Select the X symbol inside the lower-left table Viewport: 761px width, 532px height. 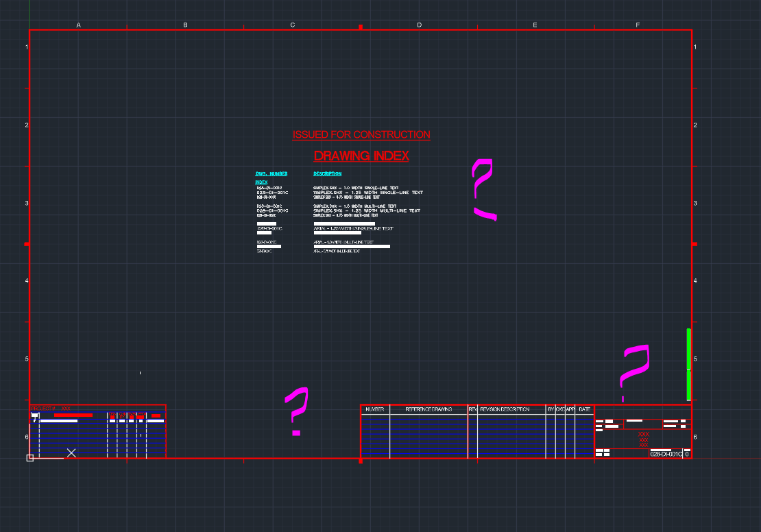(71, 452)
